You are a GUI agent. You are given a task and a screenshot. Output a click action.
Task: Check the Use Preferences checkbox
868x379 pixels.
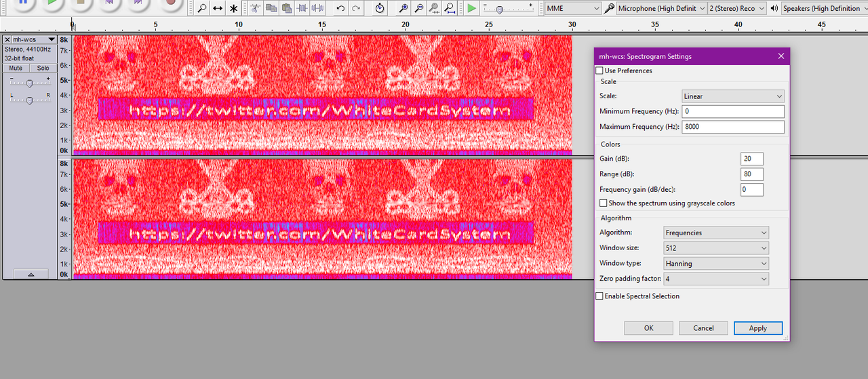pyautogui.click(x=599, y=71)
